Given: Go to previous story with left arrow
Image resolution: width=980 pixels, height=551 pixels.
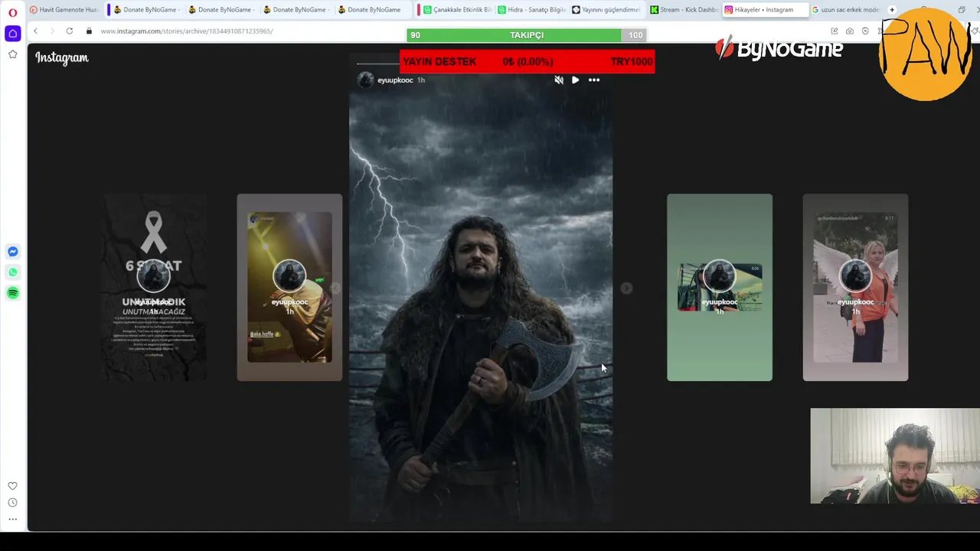Looking at the screenshot, I should [x=335, y=288].
